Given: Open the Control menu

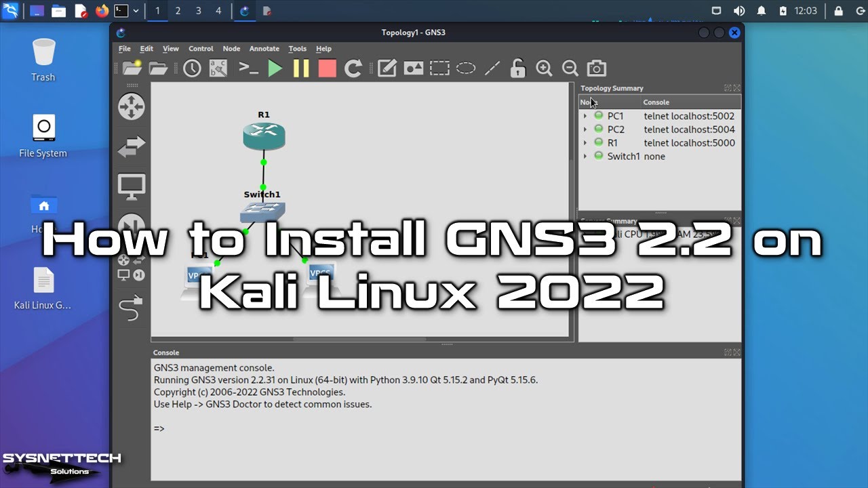Looking at the screenshot, I should [x=201, y=49].
